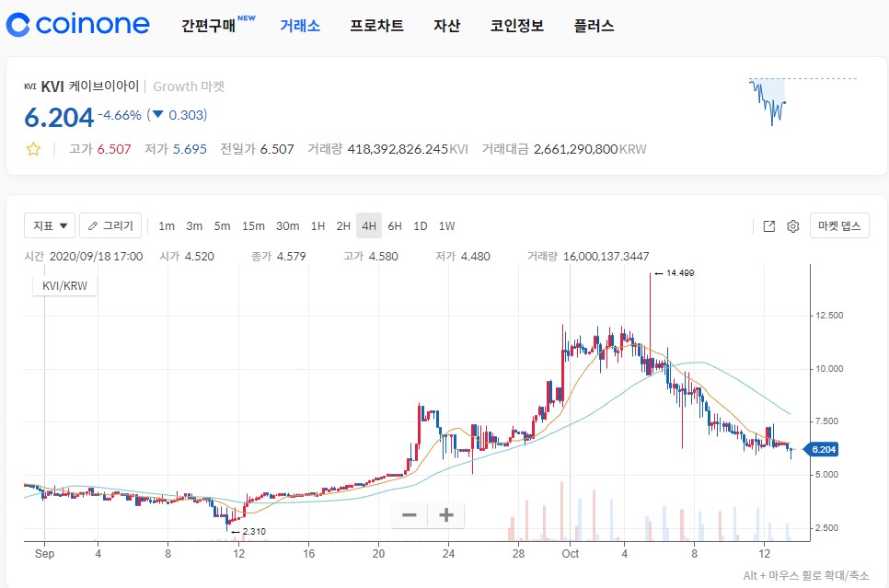The height and width of the screenshot is (588, 889).
Task: Click the 2.310 low price label
Action: (254, 532)
